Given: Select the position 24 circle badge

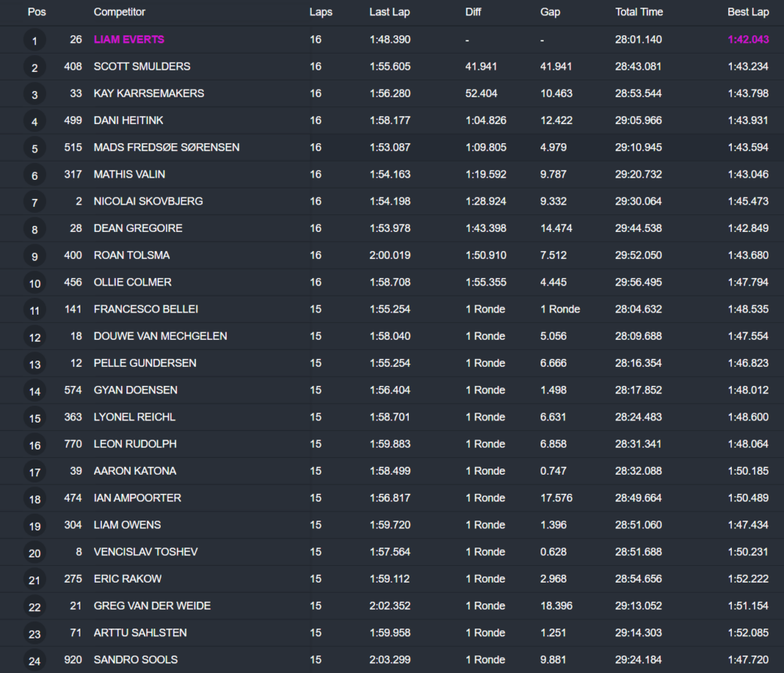Looking at the screenshot, I should coord(34,662).
